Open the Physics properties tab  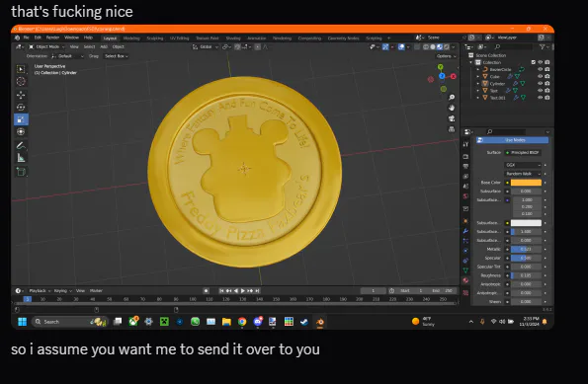coord(465,251)
